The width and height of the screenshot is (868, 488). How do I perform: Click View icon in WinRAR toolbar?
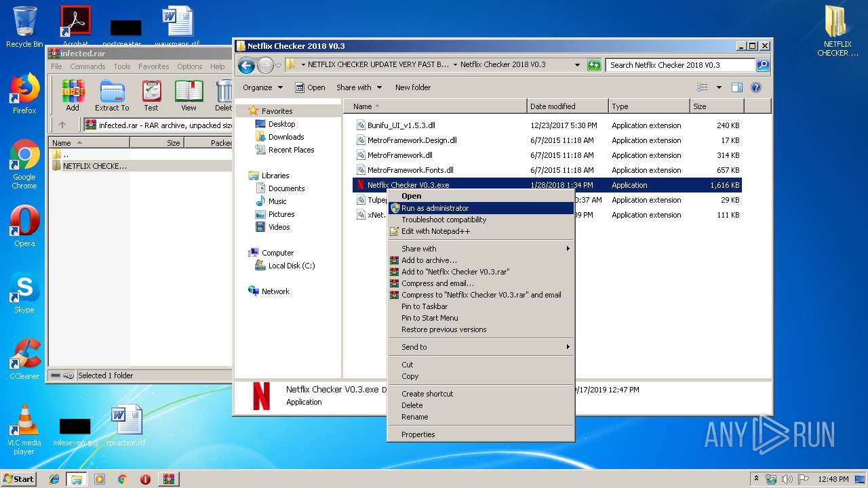point(189,96)
